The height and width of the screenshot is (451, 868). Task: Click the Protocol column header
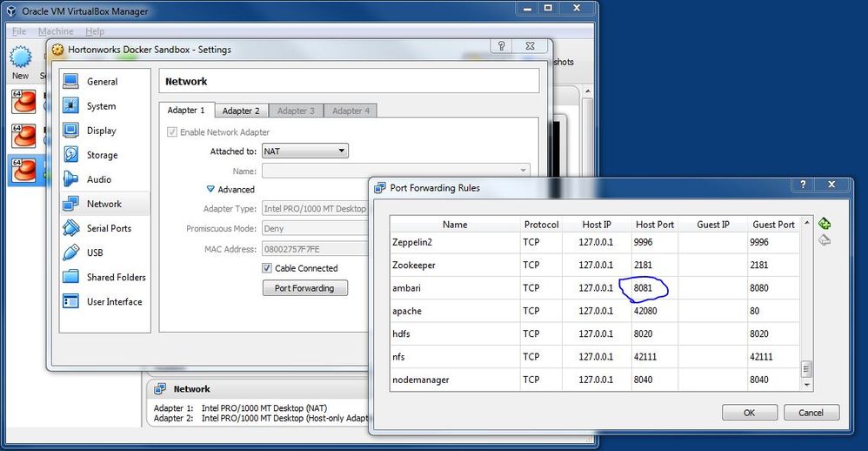541,225
